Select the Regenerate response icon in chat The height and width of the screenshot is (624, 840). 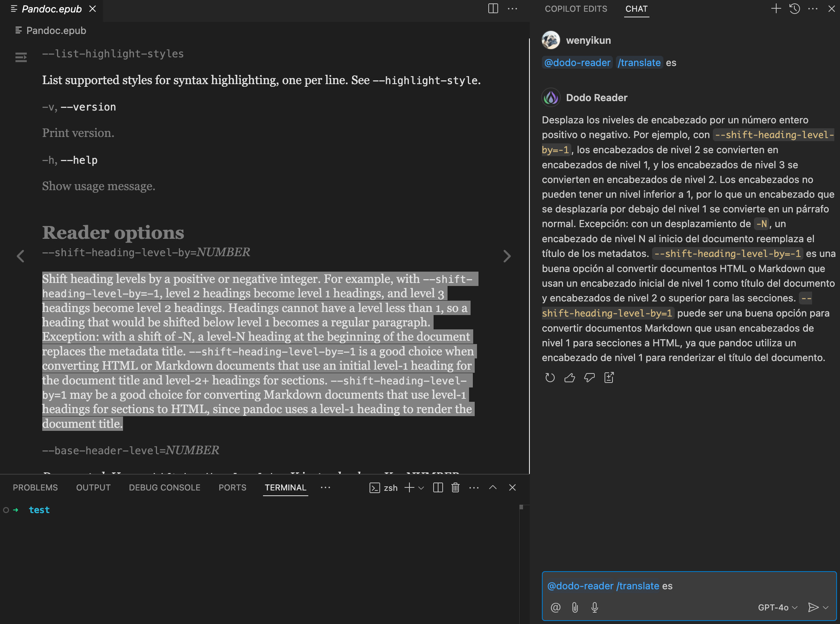click(x=550, y=377)
